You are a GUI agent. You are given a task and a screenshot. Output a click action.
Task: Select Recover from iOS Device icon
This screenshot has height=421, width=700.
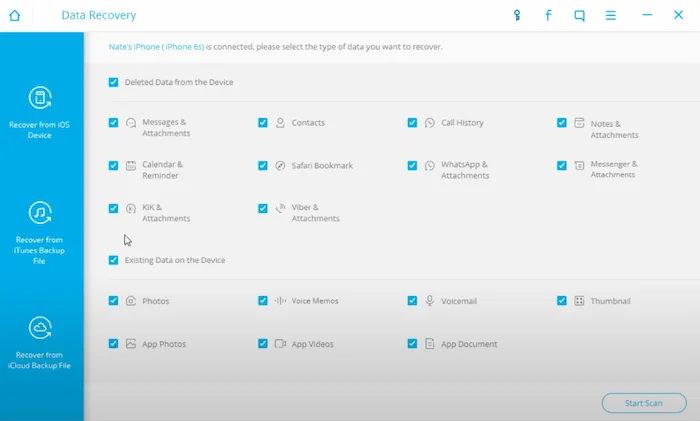[40, 97]
